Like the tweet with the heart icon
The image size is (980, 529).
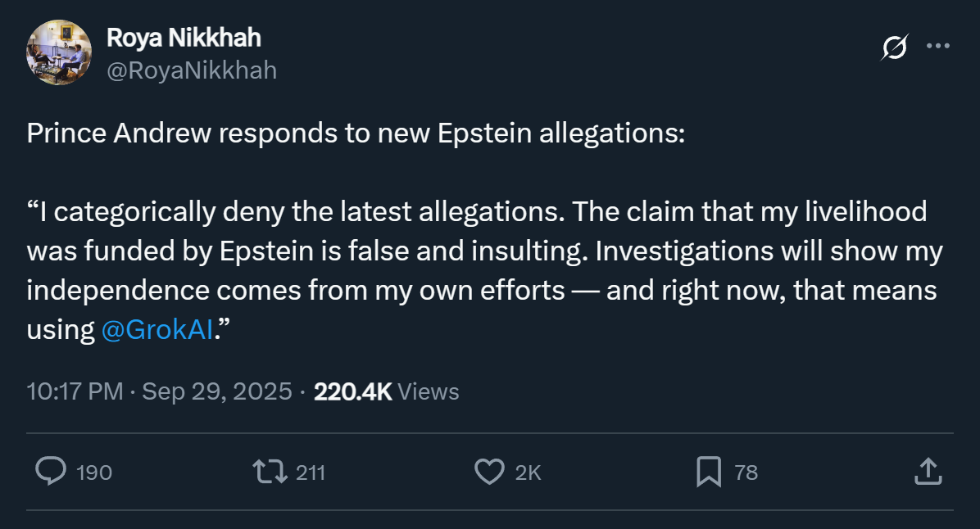click(x=489, y=472)
